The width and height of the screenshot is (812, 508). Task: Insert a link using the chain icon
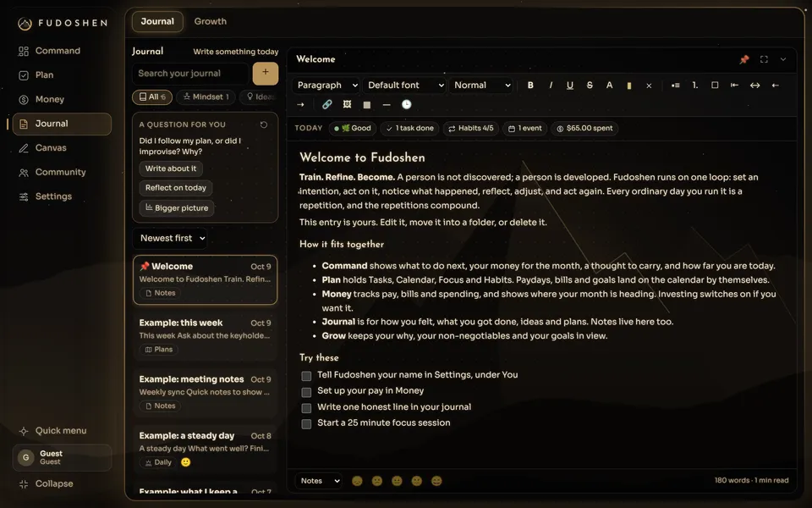326,105
